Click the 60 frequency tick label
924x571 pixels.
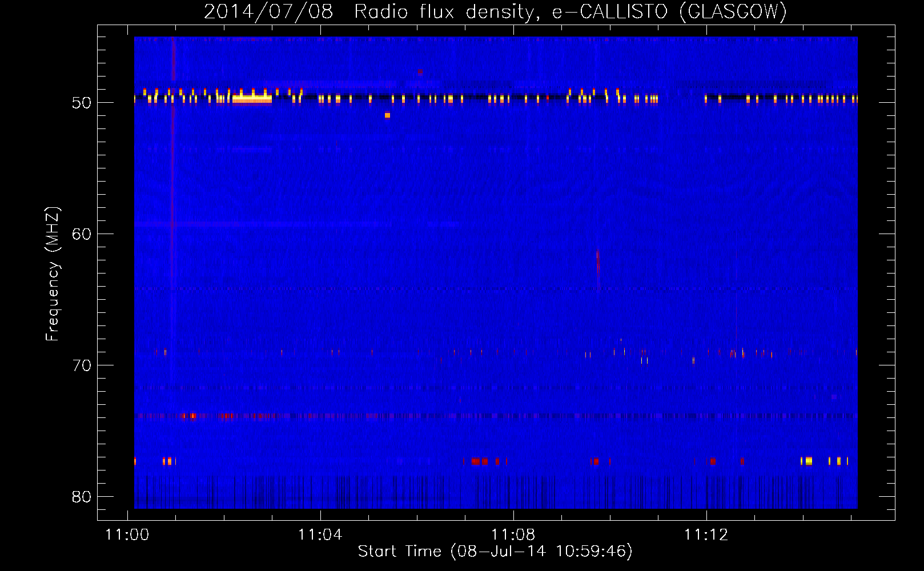82,234
